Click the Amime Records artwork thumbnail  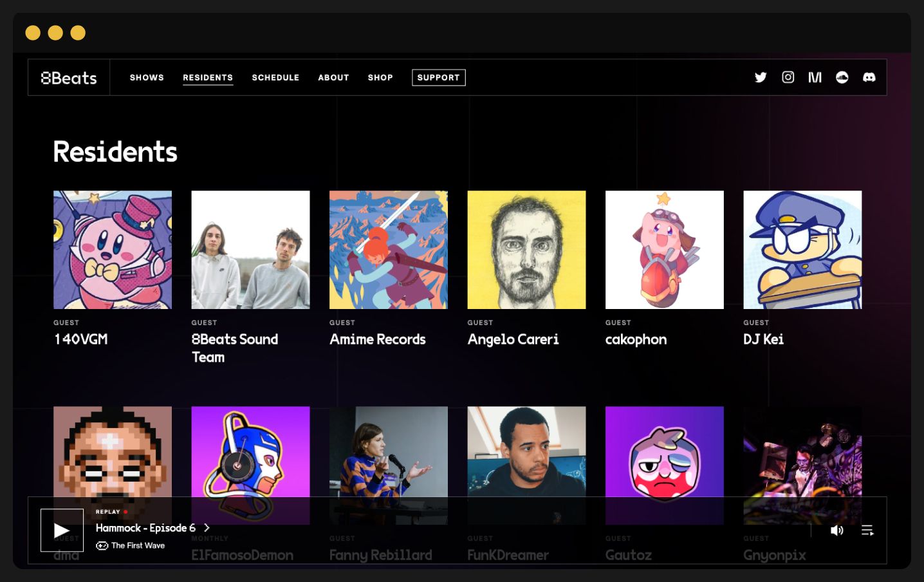[389, 250]
